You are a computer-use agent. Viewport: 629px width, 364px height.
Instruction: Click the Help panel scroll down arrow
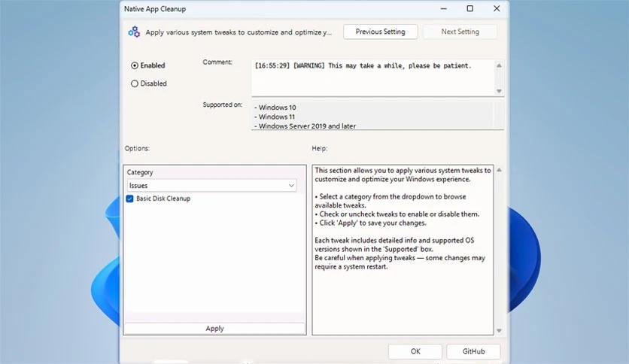pyautogui.click(x=499, y=331)
